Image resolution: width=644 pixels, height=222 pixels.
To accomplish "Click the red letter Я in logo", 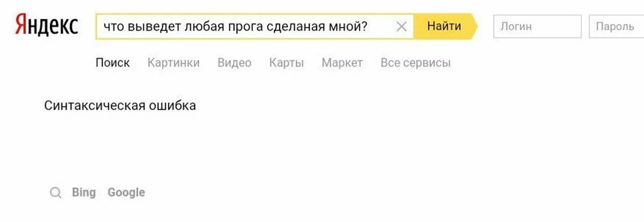I will 20,25.
